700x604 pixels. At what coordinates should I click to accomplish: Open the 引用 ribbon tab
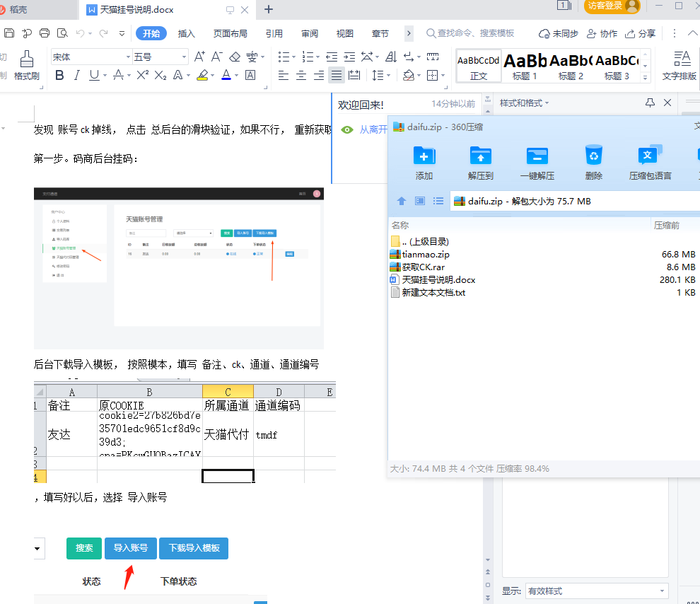pyautogui.click(x=274, y=33)
